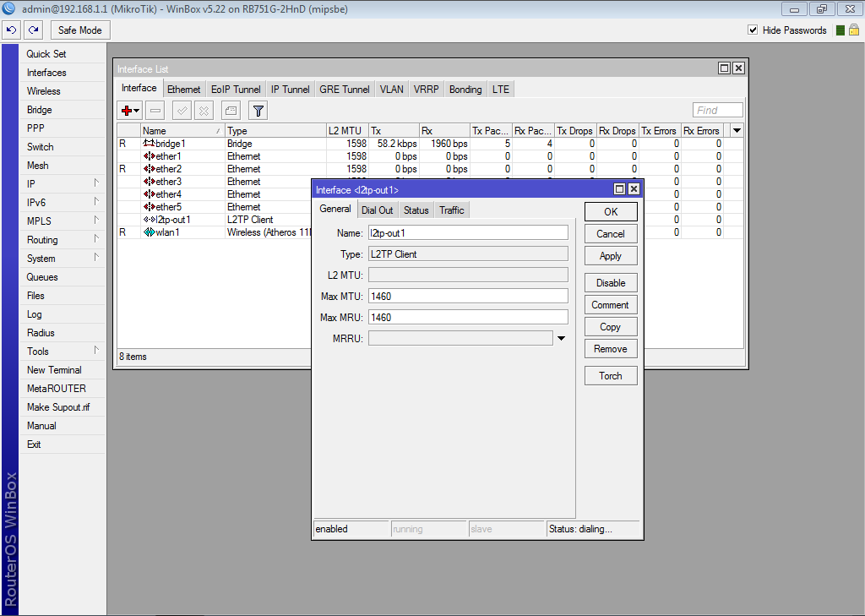
Task: Click the Remove minus icon in toolbar
Action: click(155, 111)
